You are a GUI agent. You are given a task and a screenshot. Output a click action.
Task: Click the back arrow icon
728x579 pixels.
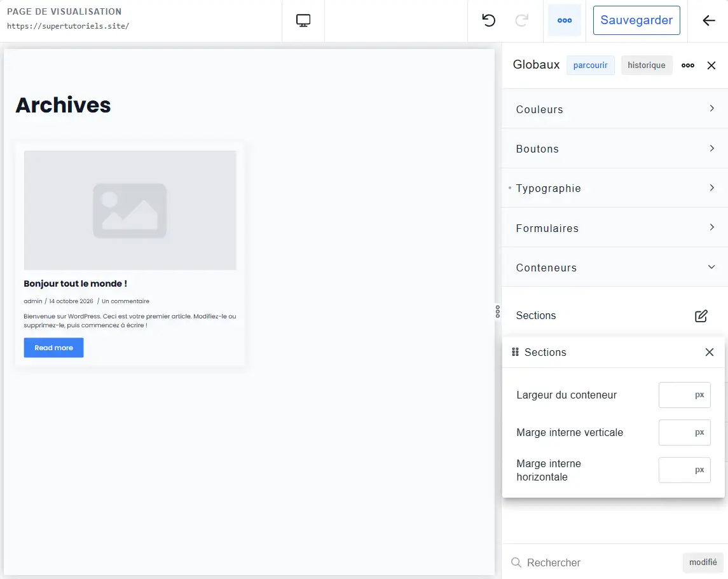pyautogui.click(x=708, y=20)
